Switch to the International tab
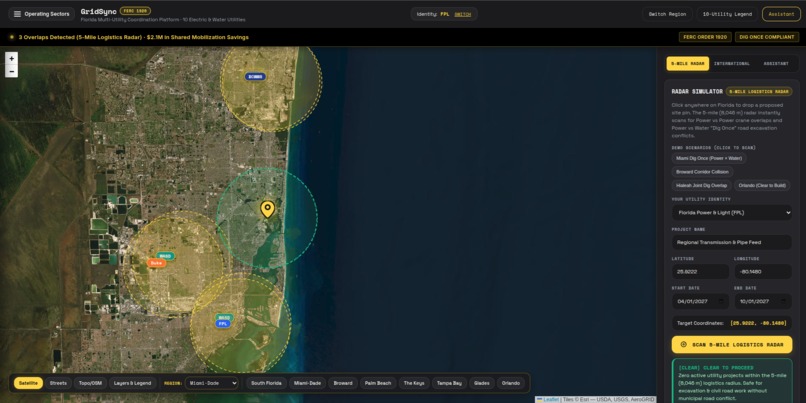The image size is (806, 403). (x=732, y=64)
